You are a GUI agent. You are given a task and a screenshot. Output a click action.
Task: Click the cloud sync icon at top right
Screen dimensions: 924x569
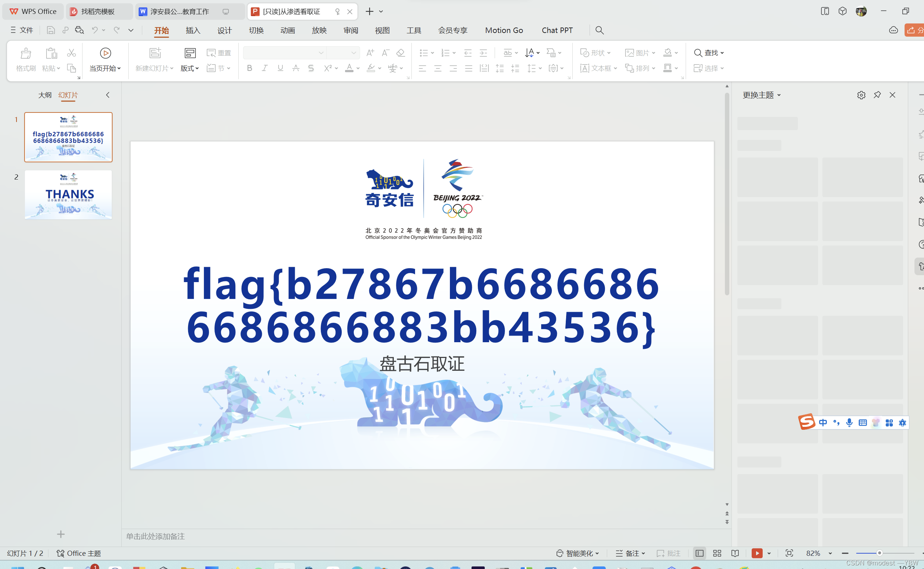click(894, 30)
